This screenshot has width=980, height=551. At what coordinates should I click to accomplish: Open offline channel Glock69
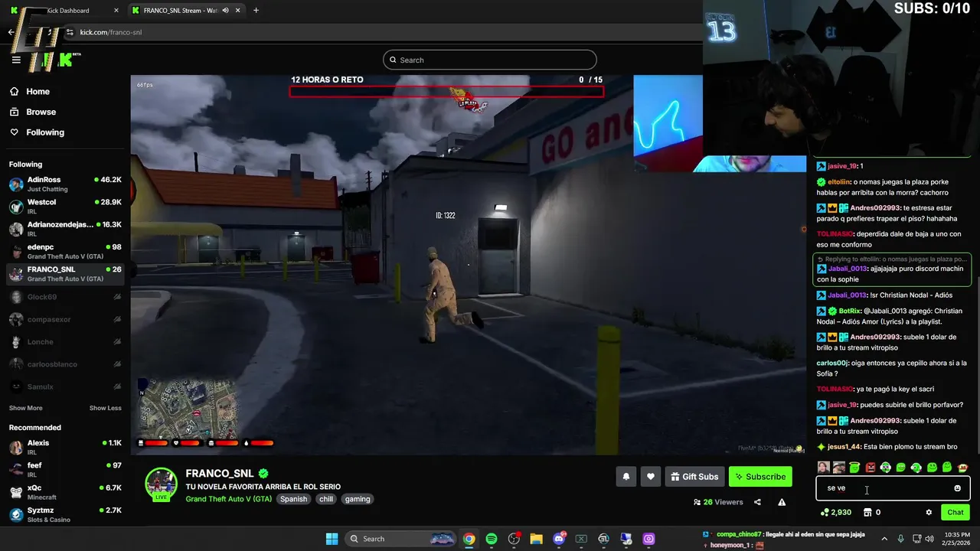point(65,297)
